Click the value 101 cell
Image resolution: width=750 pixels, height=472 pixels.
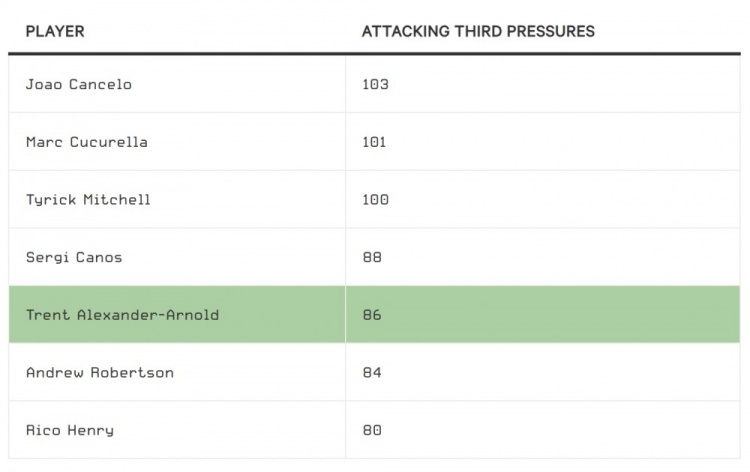543,142
